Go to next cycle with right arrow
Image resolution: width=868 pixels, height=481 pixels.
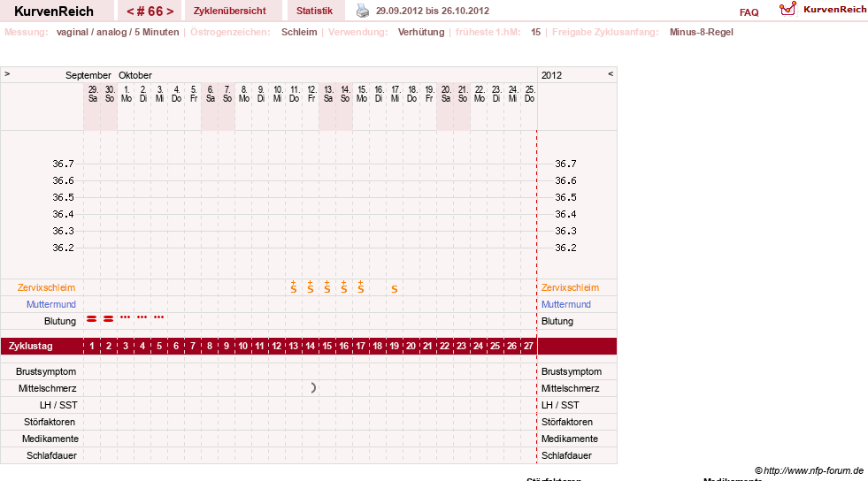point(170,11)
